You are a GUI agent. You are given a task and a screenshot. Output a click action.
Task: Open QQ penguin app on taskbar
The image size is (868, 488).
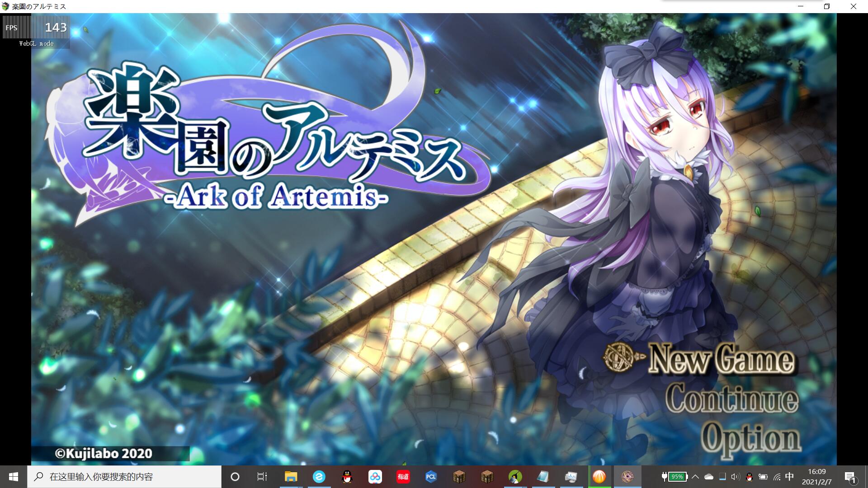point(347,477)
